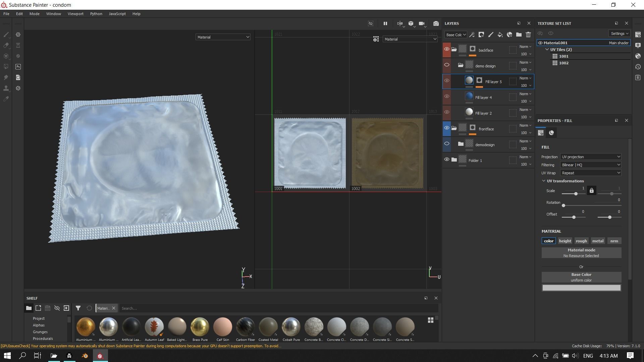644x362 pixels.
Task: Click the add folder icon in Layers
Action: pos(519,35)
